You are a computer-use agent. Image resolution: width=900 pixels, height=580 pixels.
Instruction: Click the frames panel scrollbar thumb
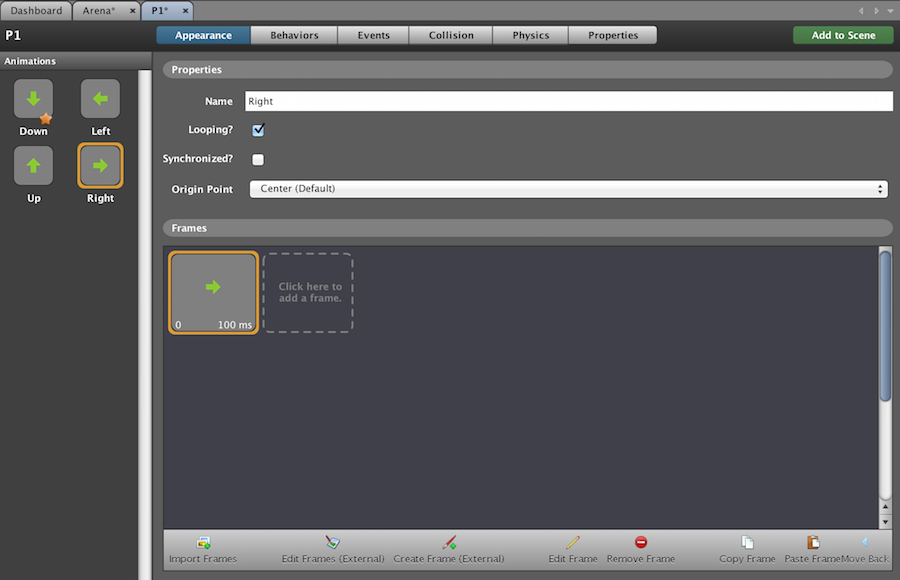click(886, 326)
